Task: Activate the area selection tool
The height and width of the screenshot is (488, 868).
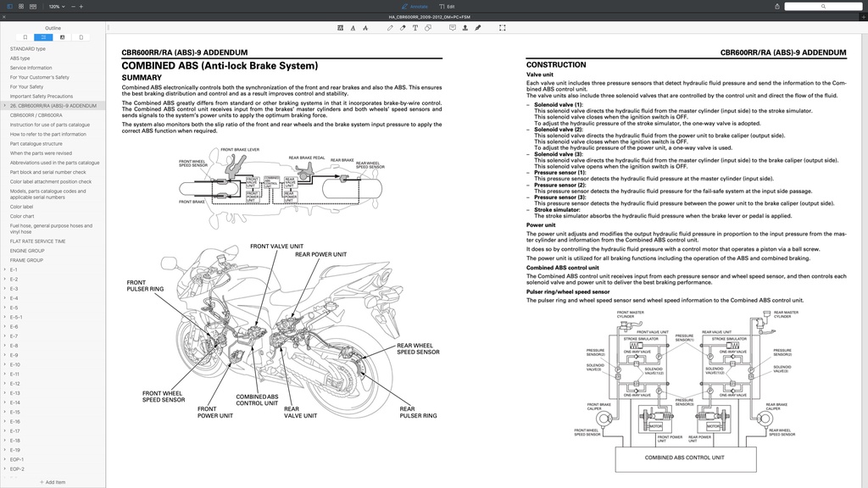Action: (x=502, y=28)
